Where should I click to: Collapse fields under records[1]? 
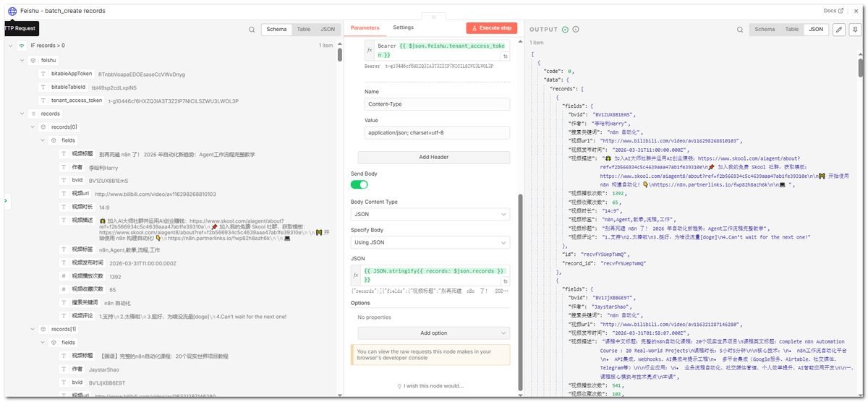point(43,343)
